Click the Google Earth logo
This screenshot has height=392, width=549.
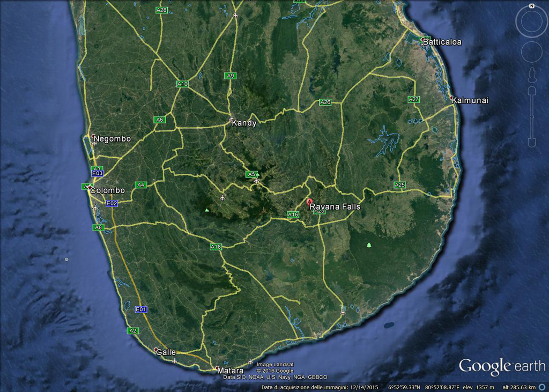pos(502,367)
